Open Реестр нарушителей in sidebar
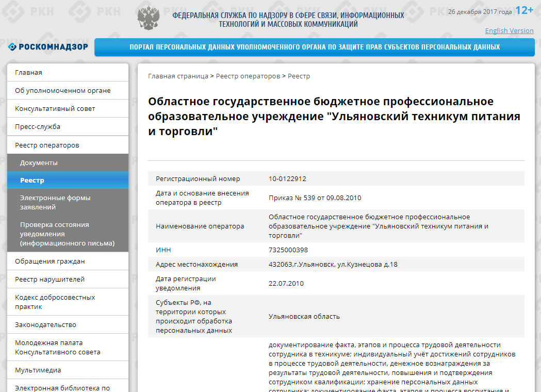 tap(50, 280)
